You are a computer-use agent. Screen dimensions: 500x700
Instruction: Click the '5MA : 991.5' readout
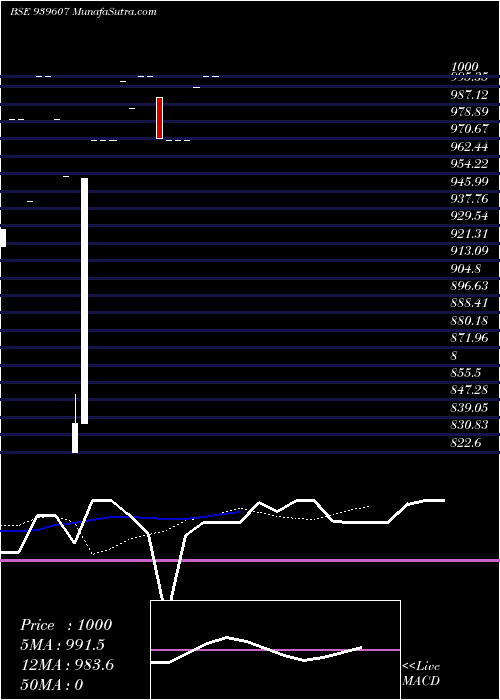click(x=62, y=645)
